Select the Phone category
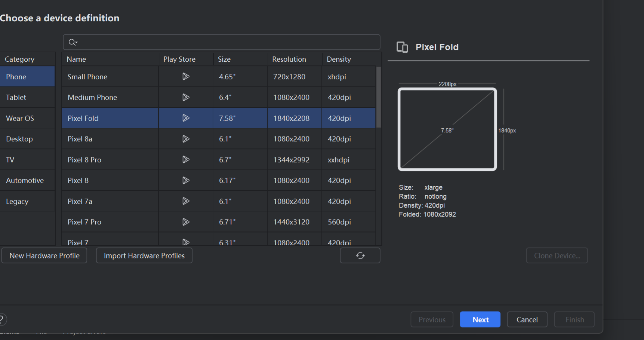The image size is (644, 340). [x=27, y=77]
